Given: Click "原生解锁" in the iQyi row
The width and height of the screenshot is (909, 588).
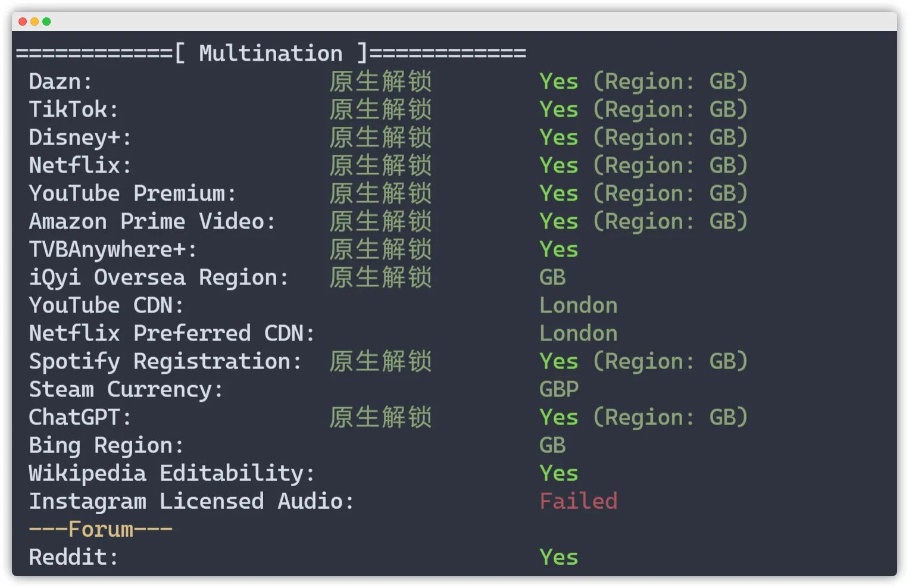Looking at the screenshot, I should point(381,277).
